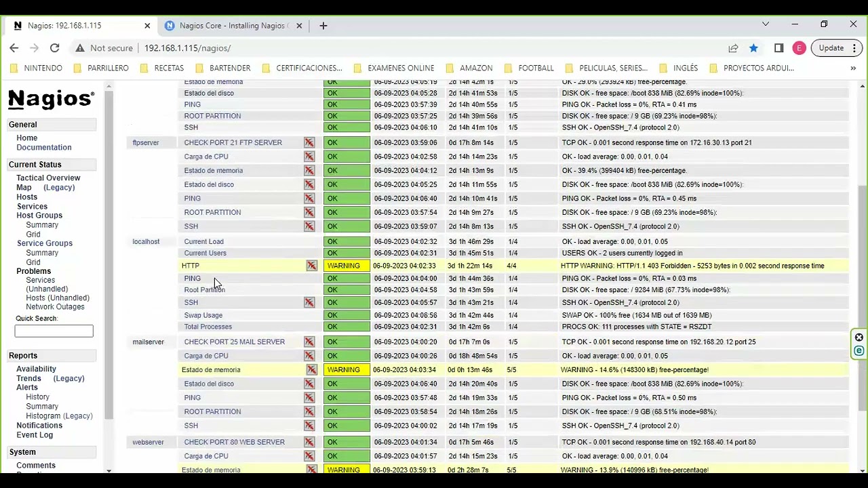This screenshot has width=868, height=488.
Task: Open the CERTIFICACIONES bookmark folder
Action: 302,68
